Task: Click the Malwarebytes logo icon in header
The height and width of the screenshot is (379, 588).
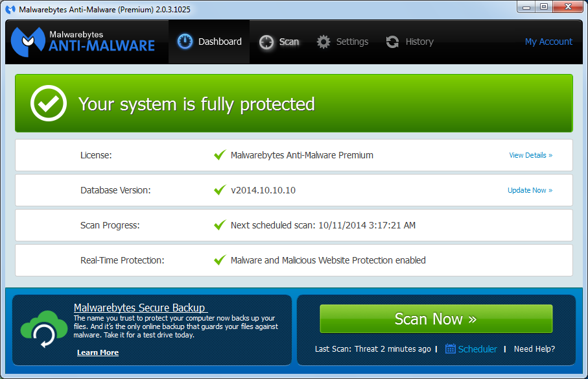Action: click(28, 42)
